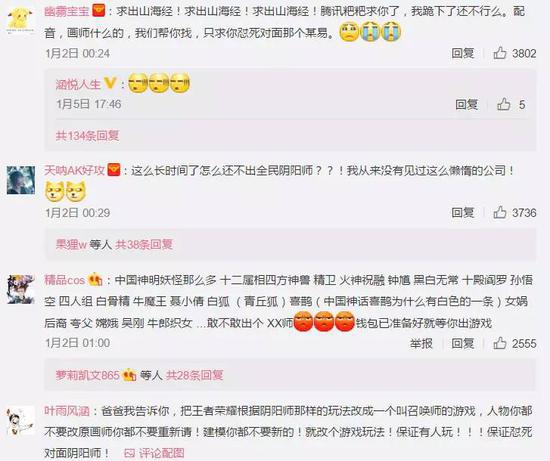Expand the 共134条回复 replies
The image size is (550, 461).
(x=87, y=136)
